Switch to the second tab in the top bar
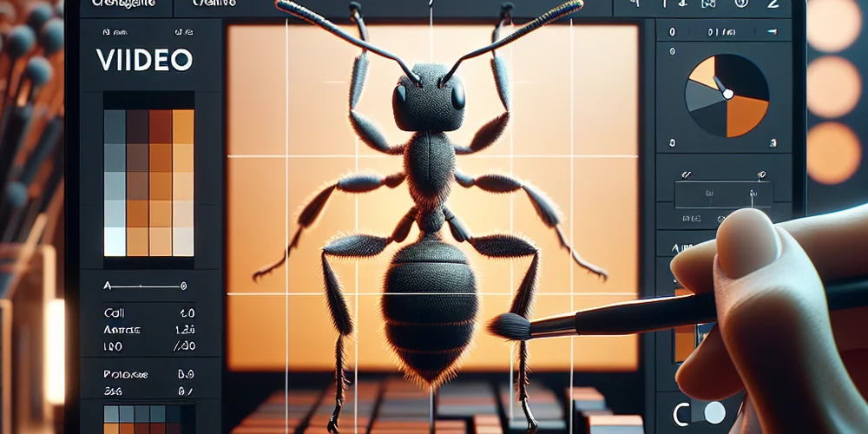The width and height of the screenshot is (868, 434). 214,3
